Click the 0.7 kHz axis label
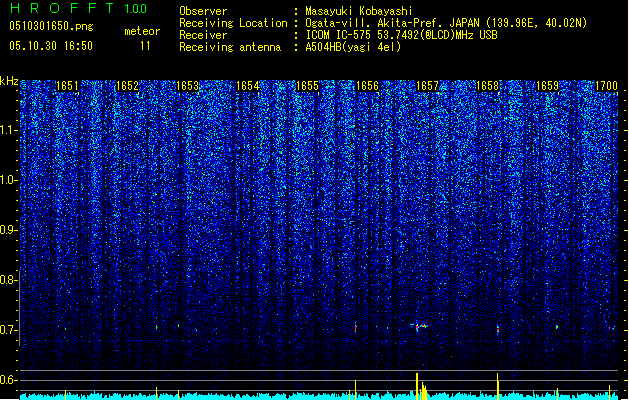This screenshot has width=629, height=400. [x=8, y=330]
